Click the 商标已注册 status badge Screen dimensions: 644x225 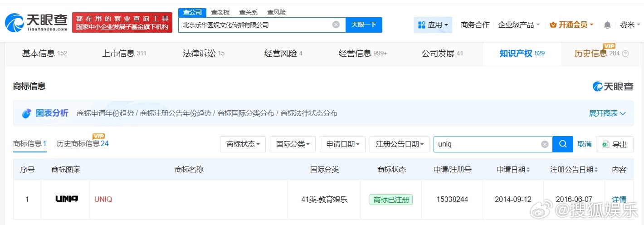point(391,199)
